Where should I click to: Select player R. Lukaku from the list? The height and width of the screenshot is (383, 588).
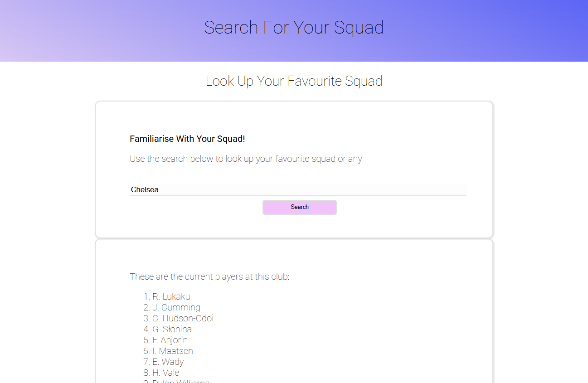click(x=171, y=296)
